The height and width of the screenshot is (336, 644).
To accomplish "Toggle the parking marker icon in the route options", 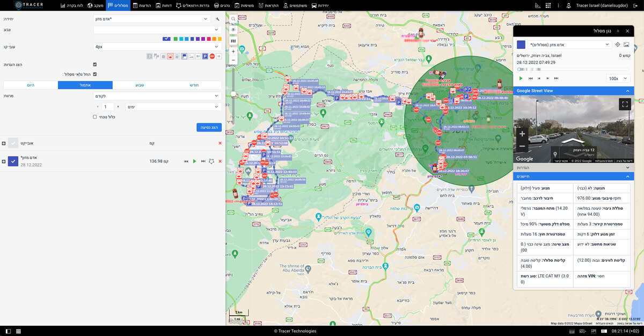I will point(205,56).
